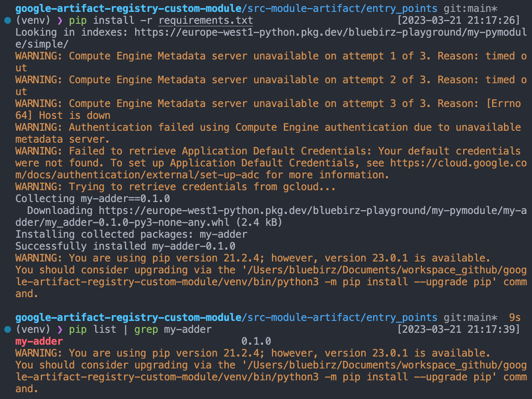Screen dimensions: 532x399
Task: Click the timestamp 2023-03-21 21:17:26
Action: [458, 20]
